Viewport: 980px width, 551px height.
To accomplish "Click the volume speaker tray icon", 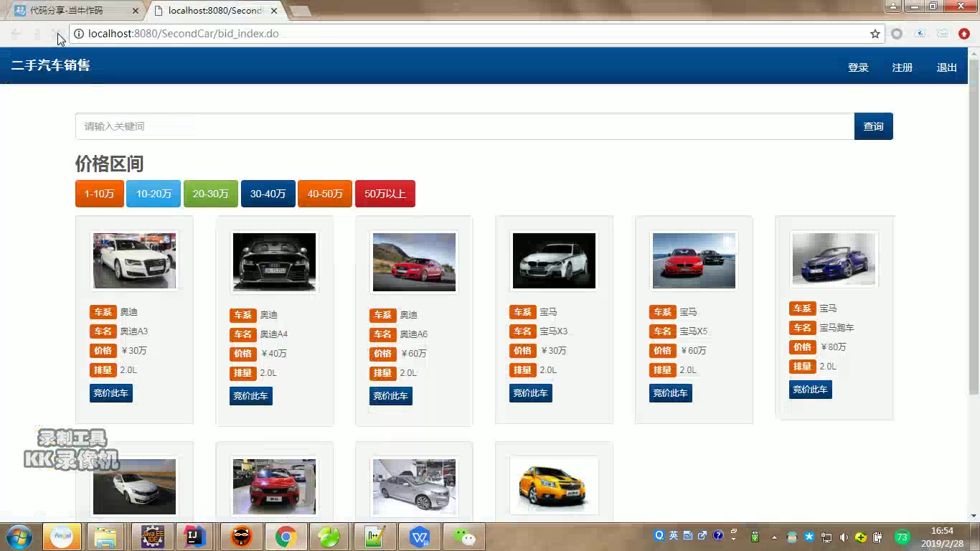I will point(843,537).
